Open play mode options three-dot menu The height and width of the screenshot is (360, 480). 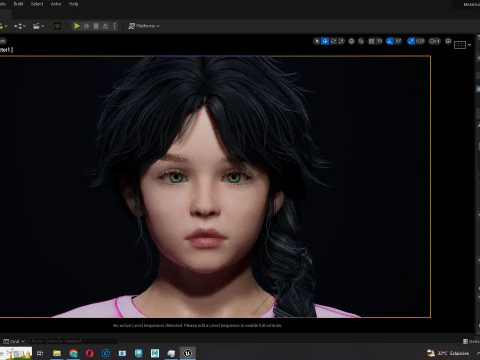(115, 26)
